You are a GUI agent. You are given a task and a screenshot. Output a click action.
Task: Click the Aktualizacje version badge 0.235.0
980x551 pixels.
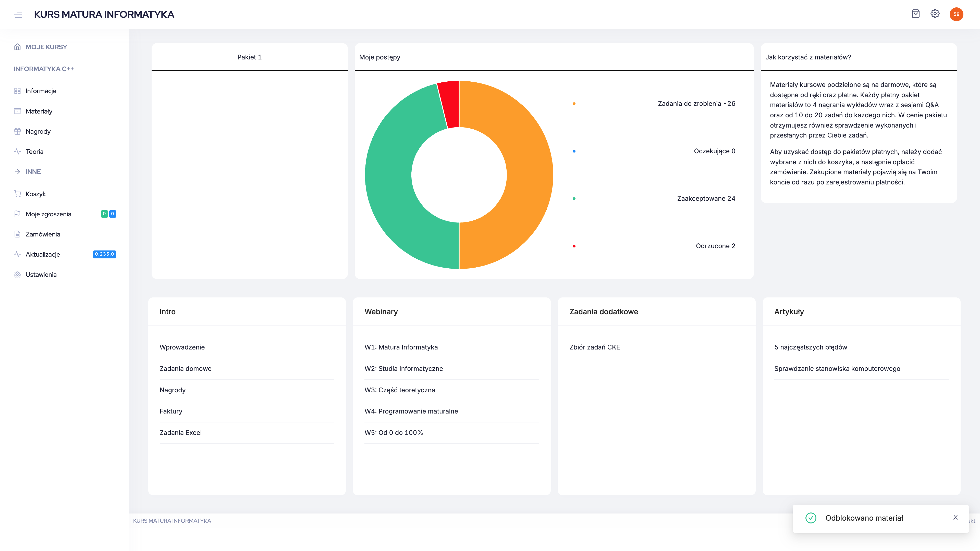(104, 254)
